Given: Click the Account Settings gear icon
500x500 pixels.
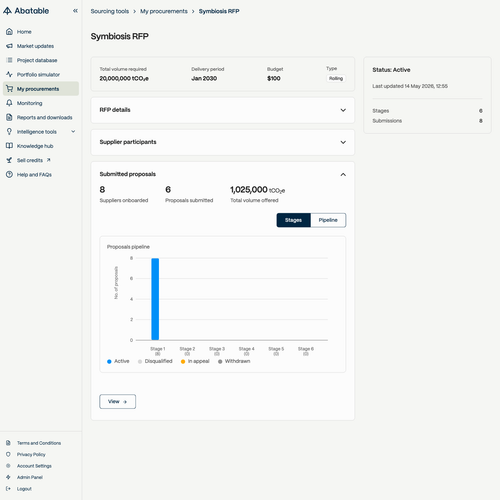Looking at the screenshot, I should tap(8, 466).
